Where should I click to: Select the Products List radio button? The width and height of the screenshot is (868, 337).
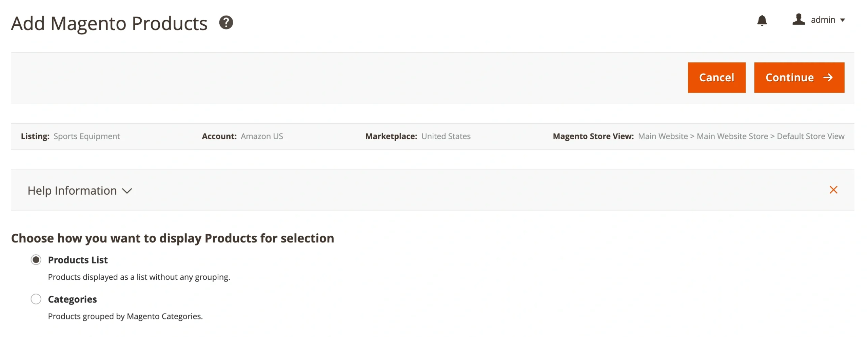(36, 260)
